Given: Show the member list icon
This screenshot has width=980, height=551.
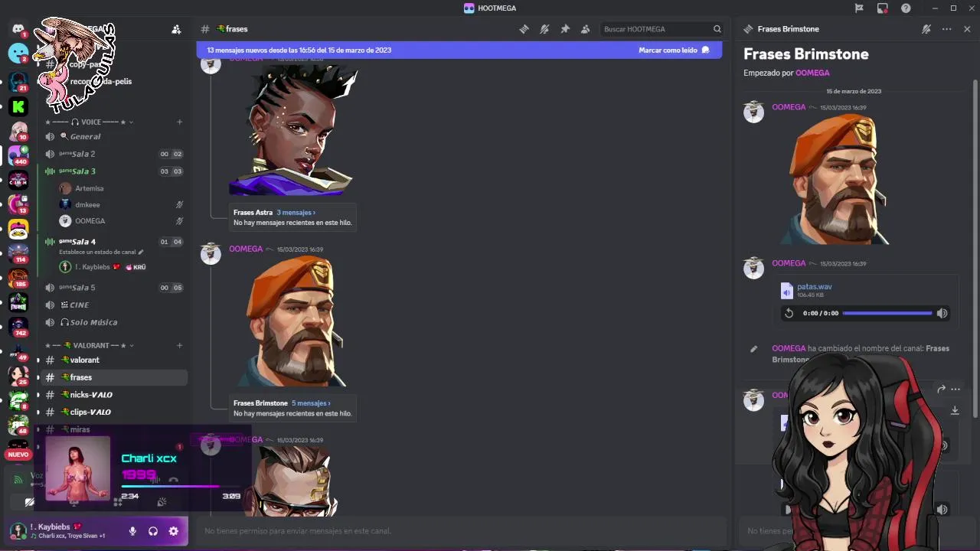Looking at the screenshot, I should click(x=586, y=29).
